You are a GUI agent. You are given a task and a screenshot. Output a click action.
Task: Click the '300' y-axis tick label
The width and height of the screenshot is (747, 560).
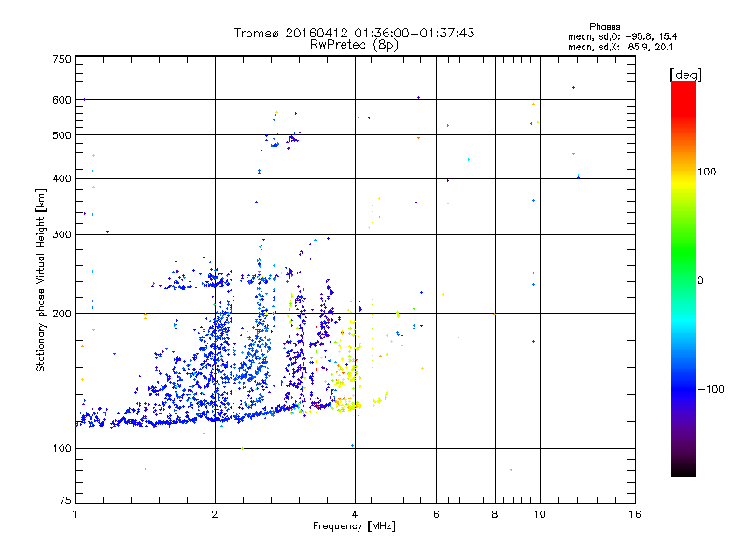point(62,234)
